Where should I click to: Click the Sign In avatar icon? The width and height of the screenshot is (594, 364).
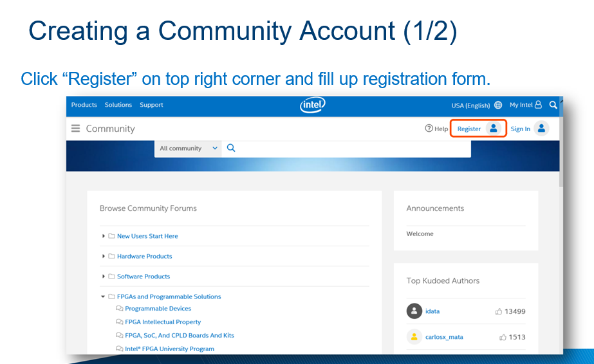(x=542, y=129)
